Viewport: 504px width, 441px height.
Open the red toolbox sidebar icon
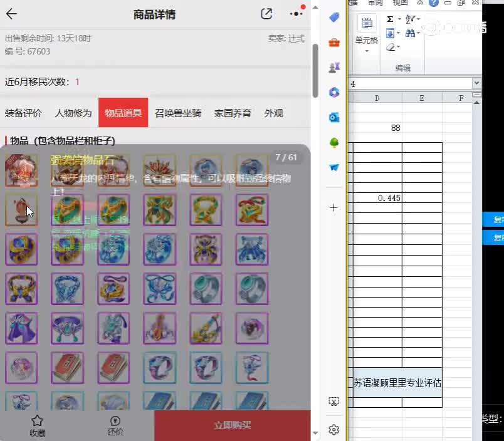[x=334, y=43]
